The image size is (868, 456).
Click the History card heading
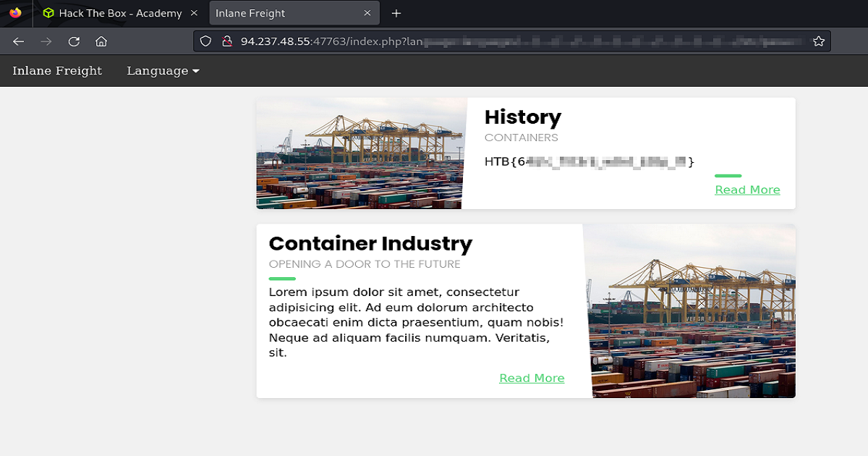523,117
